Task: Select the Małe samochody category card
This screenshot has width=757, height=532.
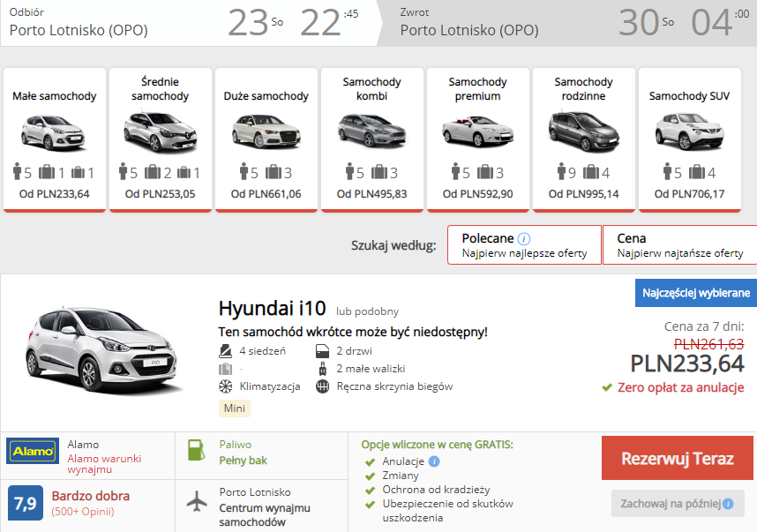Action: tap(55, 139)
